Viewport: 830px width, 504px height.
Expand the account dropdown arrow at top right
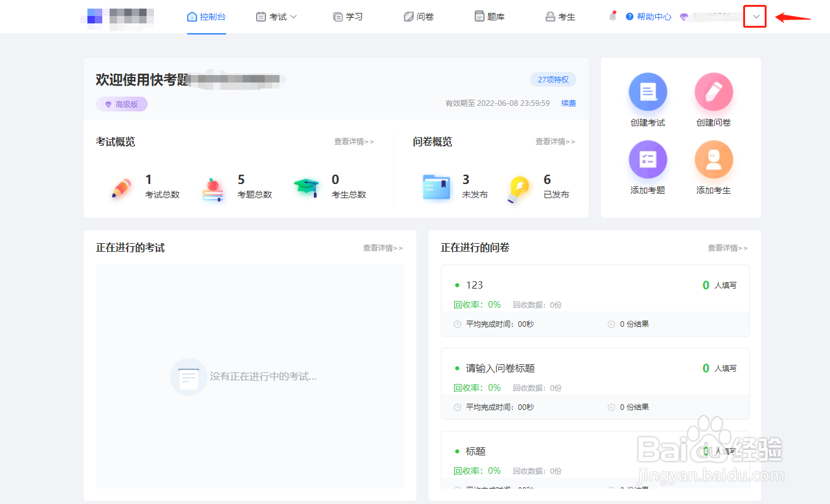[x=755, y=17]
